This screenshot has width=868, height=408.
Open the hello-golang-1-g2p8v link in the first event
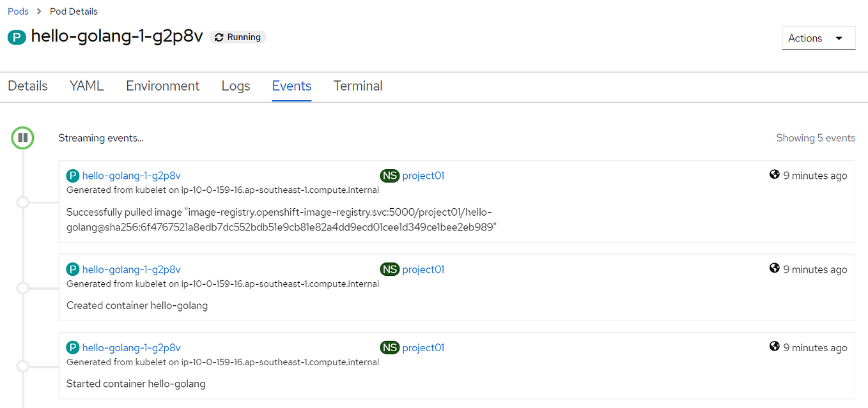click(131, 175)
